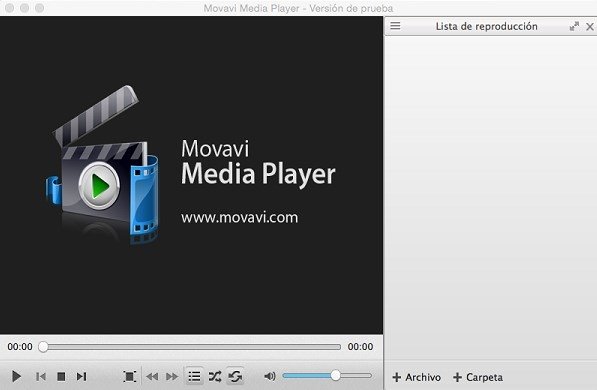Fast forward with the double right arrows
597x390 pixels.
172,377
